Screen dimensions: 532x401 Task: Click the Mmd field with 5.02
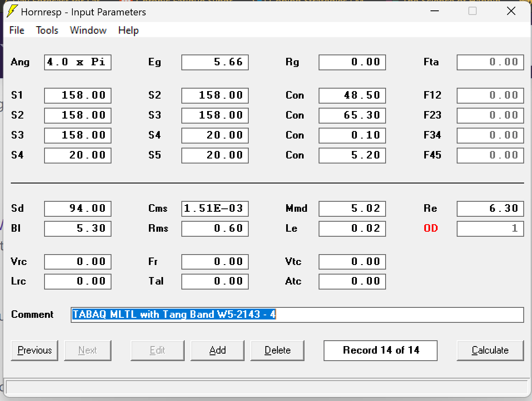(352, 208)
